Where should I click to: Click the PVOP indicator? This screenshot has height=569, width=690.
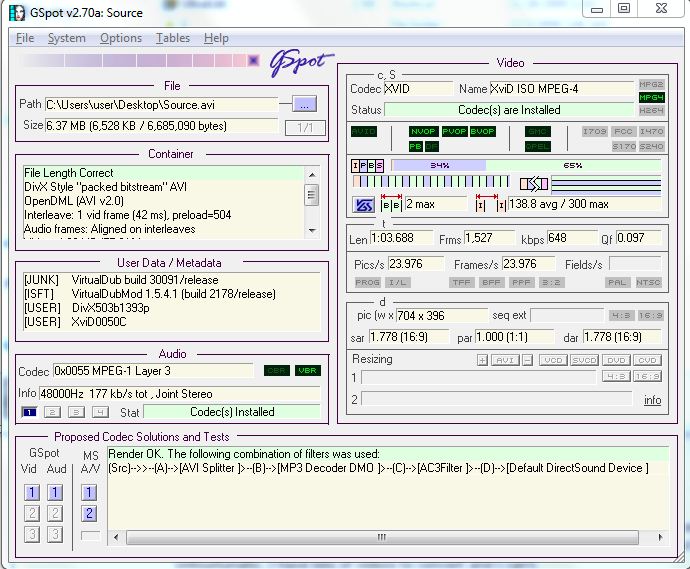coord(454,131)
